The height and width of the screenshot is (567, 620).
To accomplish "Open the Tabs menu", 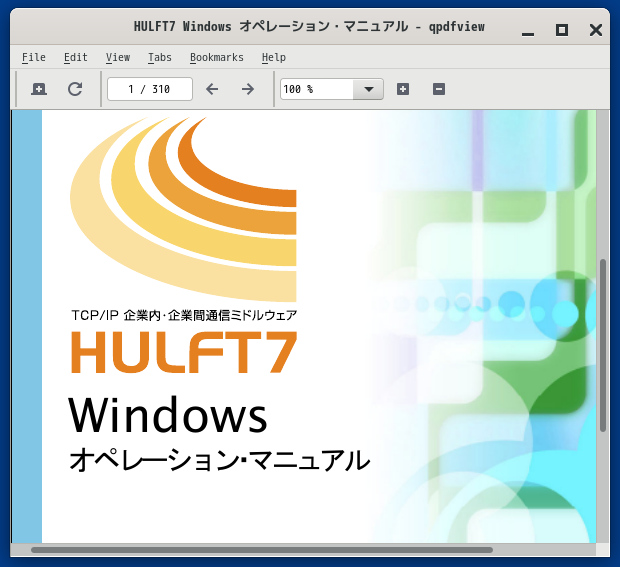I will 160,57.
